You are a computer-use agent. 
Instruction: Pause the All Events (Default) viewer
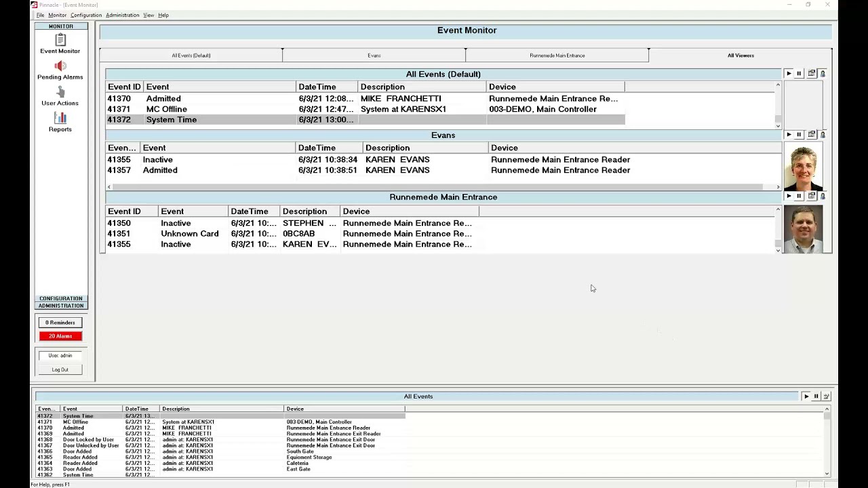pyautogui.click(x=800, y=74)
